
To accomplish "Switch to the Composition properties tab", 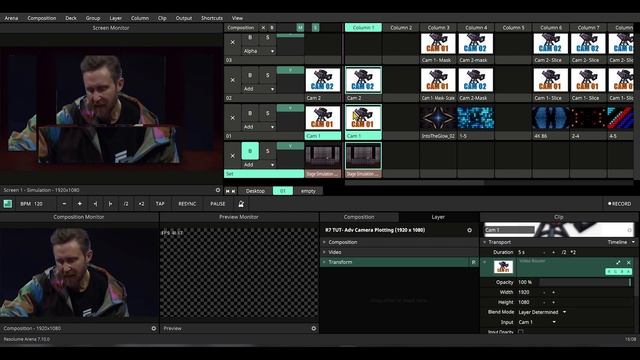I will tap(359, 217).
